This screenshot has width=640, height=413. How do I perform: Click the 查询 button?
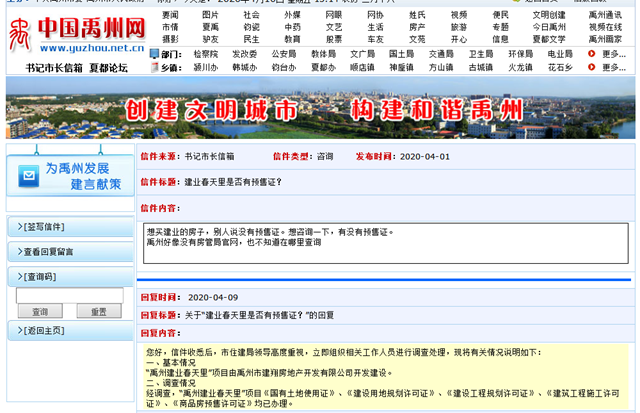[x=40, y=311]
